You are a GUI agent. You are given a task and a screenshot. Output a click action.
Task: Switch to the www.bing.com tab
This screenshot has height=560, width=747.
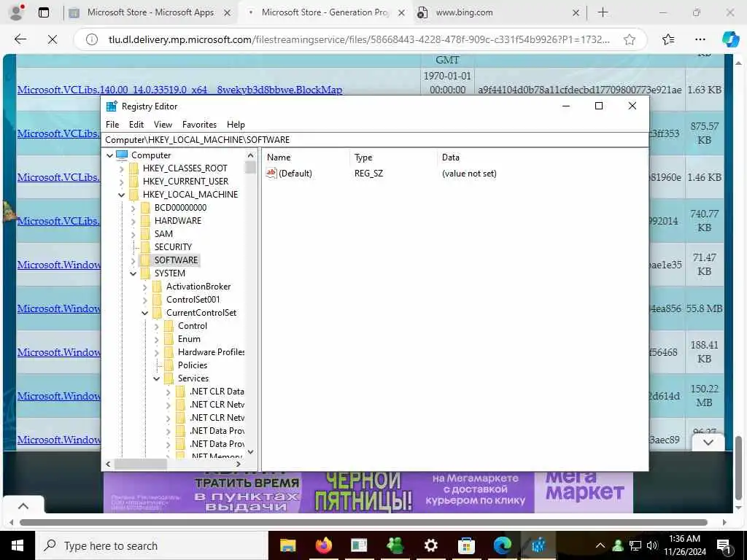465,13
